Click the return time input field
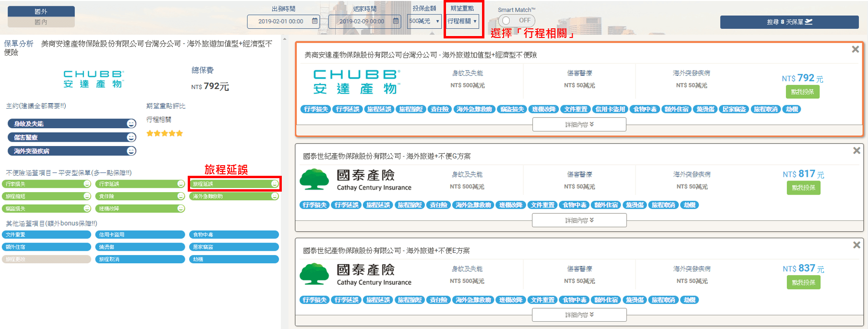Viewport: 868px width, 329px height. click(x=364, y=21)
